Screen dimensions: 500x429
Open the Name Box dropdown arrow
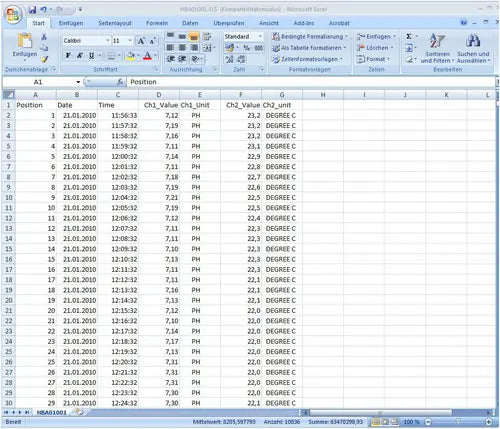pos(78,82)
